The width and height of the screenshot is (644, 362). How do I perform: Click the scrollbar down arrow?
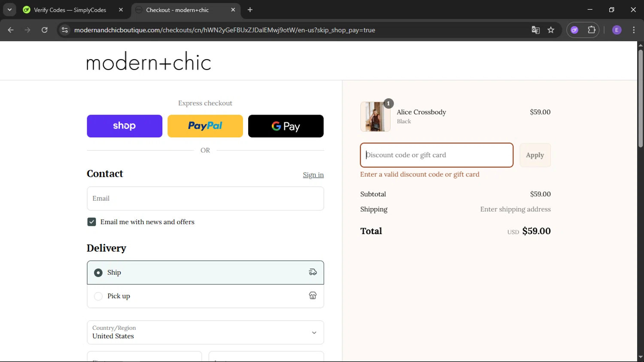[x=641, y=357]
